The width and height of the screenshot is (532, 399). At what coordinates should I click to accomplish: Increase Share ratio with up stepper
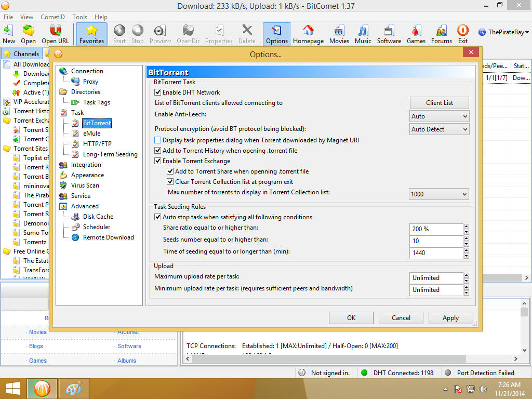466,227
